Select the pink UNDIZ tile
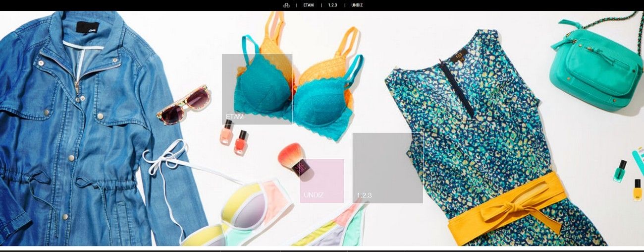644x252 pixels. click(x=322, y=181)
